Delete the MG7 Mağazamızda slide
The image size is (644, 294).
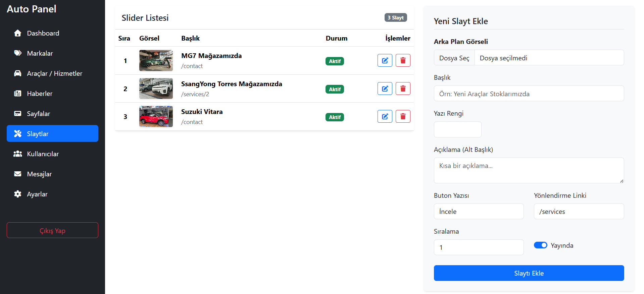click(403, 61)
